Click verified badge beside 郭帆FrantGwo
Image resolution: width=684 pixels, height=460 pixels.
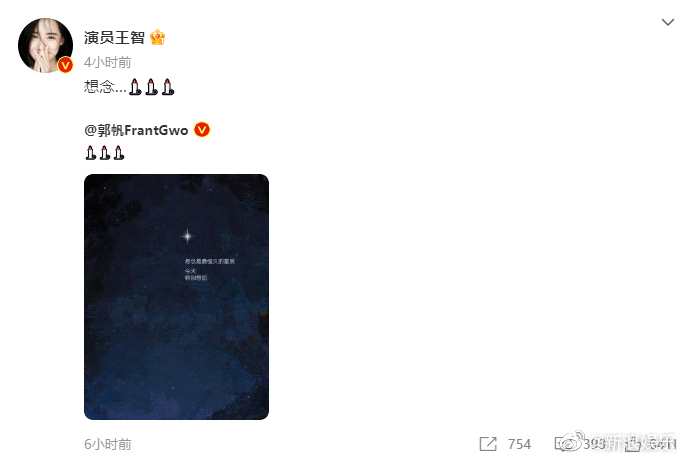[x=202, y=129]
